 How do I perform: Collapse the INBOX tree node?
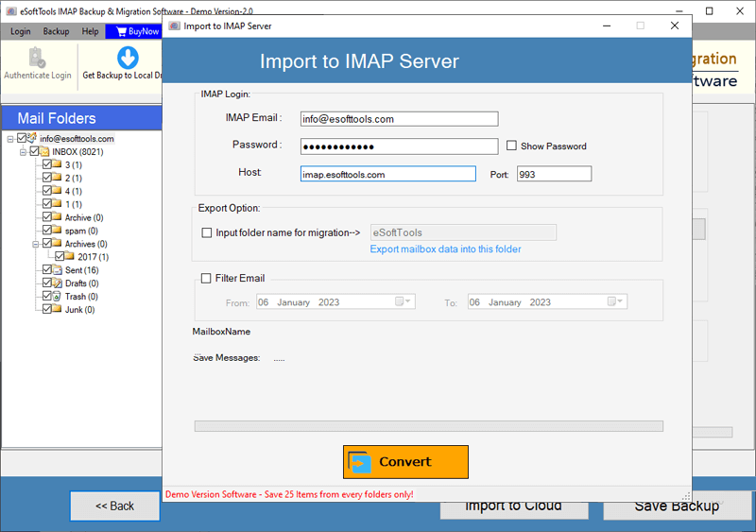23,152
